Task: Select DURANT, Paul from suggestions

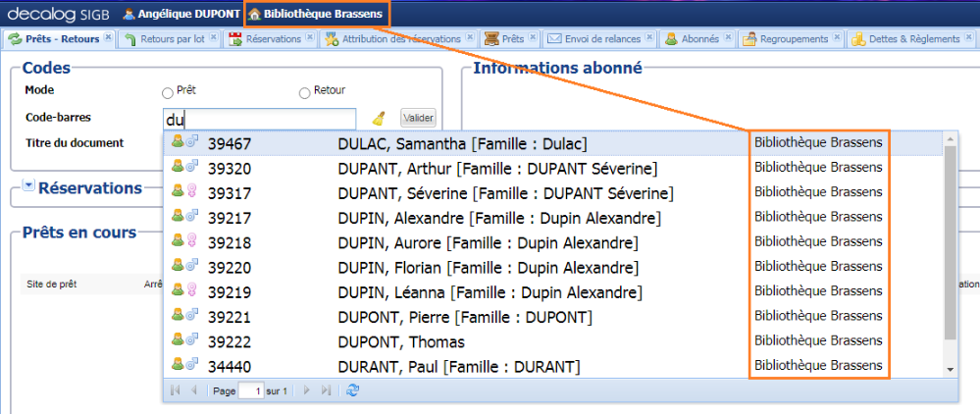Action: (x=552, y=366)
